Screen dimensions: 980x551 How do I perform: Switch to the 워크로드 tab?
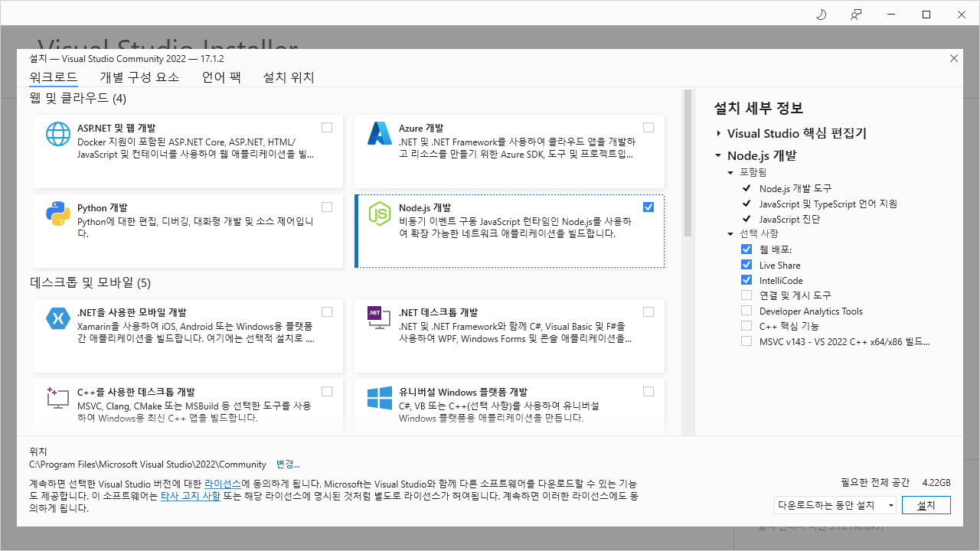pyautogui.click(x=54, y=77)
